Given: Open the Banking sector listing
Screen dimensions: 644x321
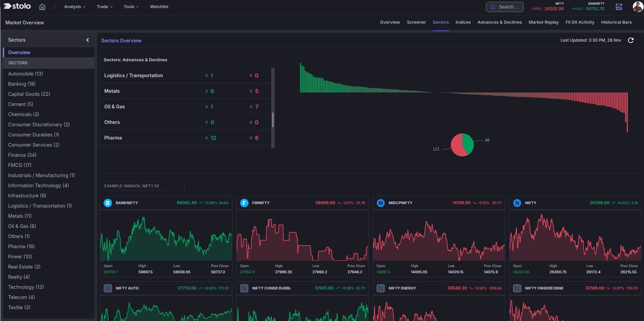Looking at the screenshot, I should coord(22,84).
